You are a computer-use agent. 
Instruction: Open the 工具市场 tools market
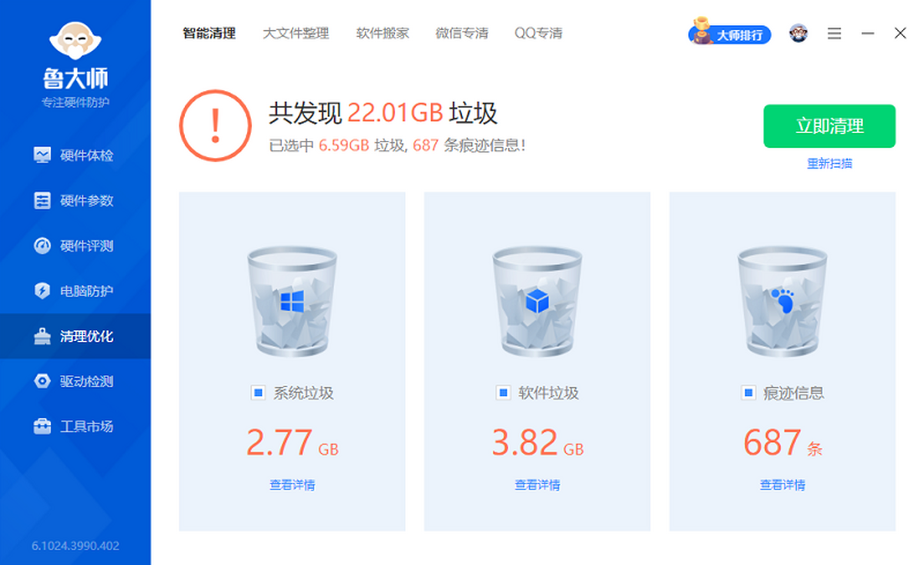75,426
